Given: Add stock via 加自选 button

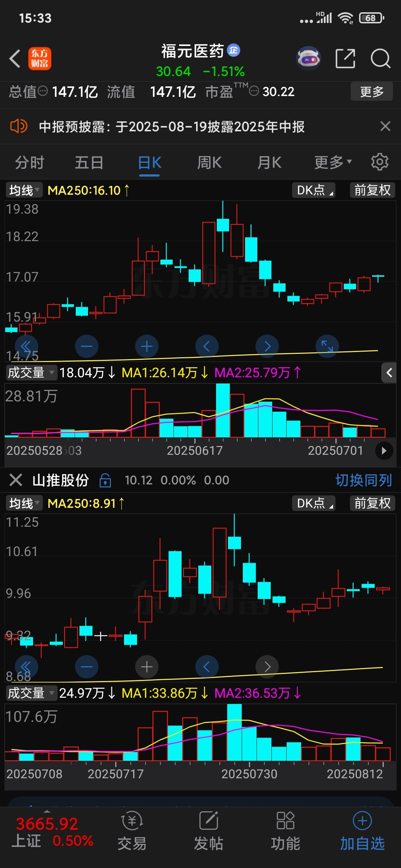Looking at the screenshot, I should [x=362, y=831].
